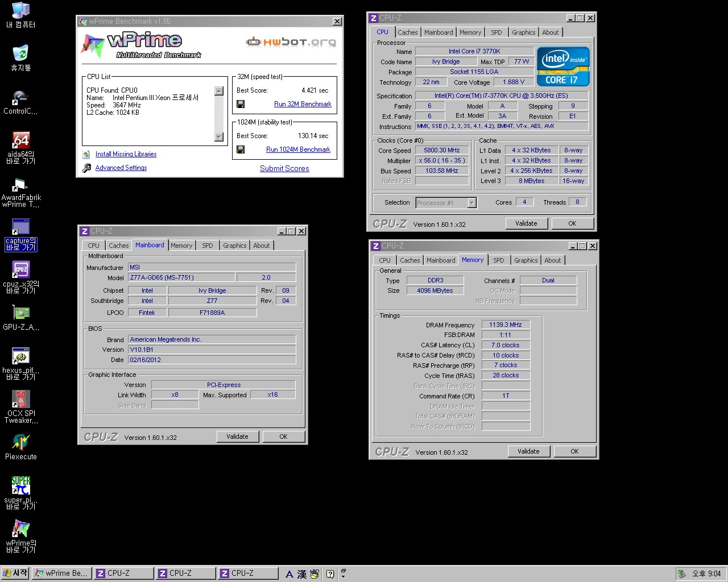Image resolution: width=728 pixels, height=582 pixels.
Task: Click the Hanja IME icon in taskbar
Action: (302, 574)
